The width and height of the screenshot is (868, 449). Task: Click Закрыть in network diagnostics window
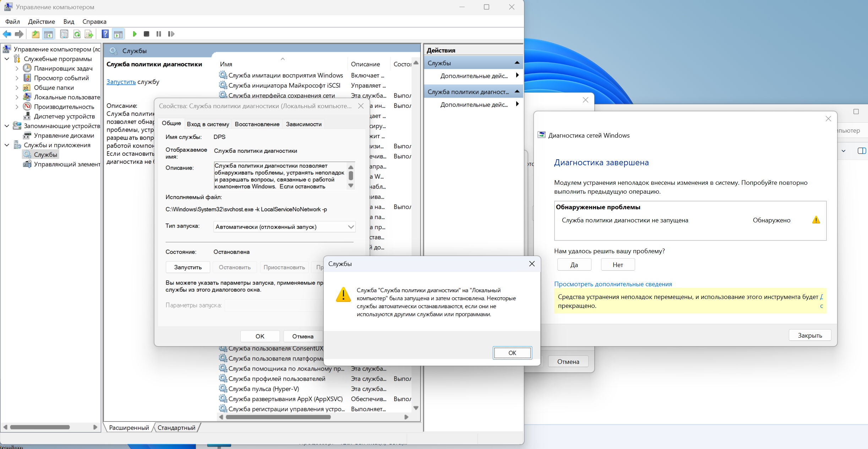coord(810,335)
